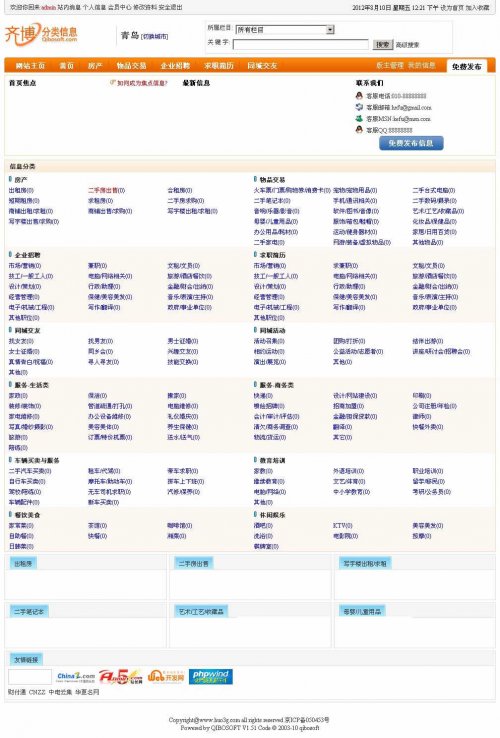The image size is (500, 738).
Task: Open the 二手台式电脑 category link
Action: tap(434, 191)
